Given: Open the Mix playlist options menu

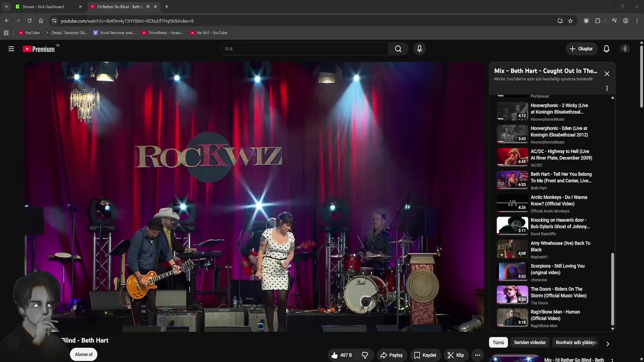Looking at the screenshot, I should (607, 88).
